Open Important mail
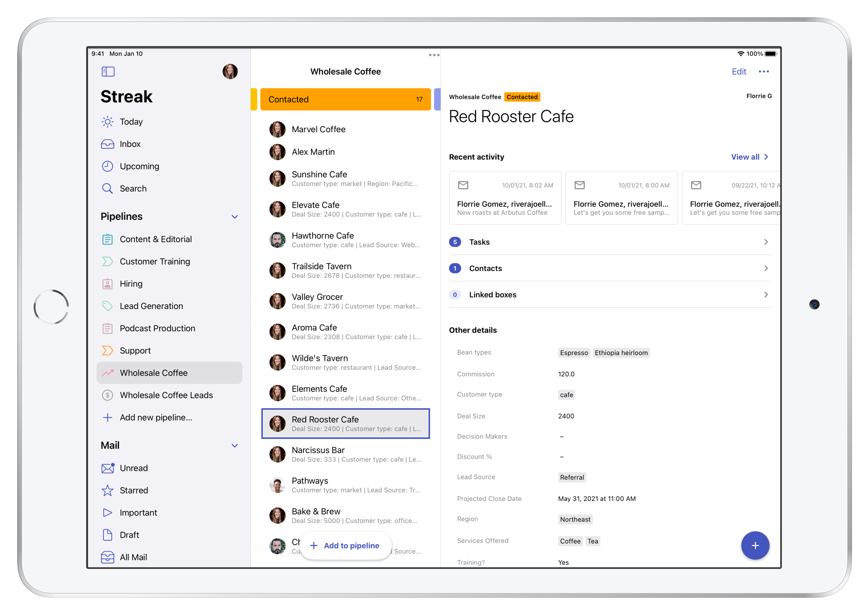Viewport: 868px width, 615px height. [169, 513]
